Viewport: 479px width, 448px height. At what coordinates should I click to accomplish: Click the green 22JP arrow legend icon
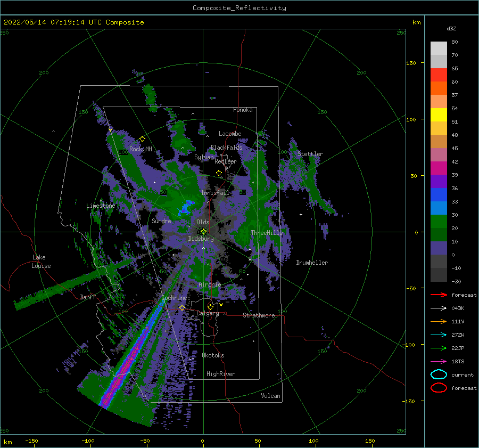[439, 348]
